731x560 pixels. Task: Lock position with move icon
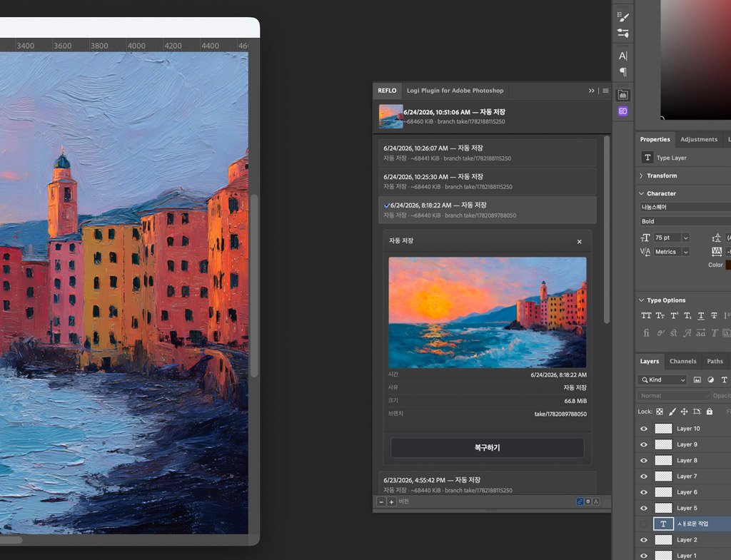coord(684,412)
